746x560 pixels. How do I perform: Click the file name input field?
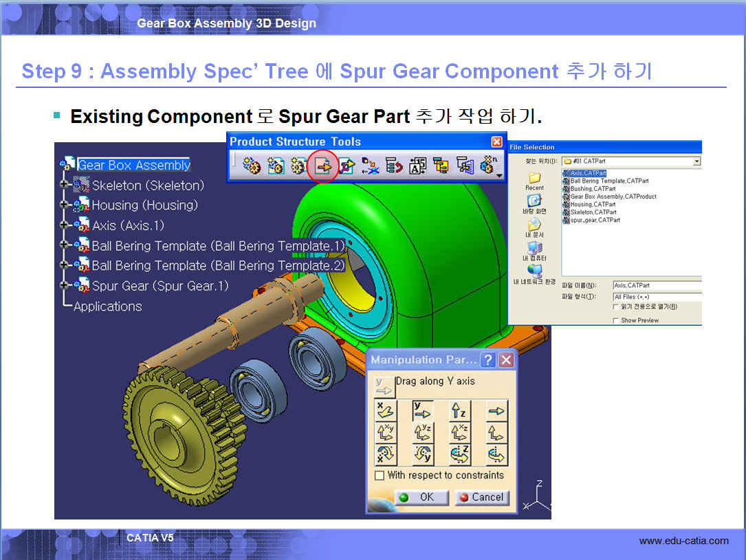pyautogui.click(x=657, y=285)
